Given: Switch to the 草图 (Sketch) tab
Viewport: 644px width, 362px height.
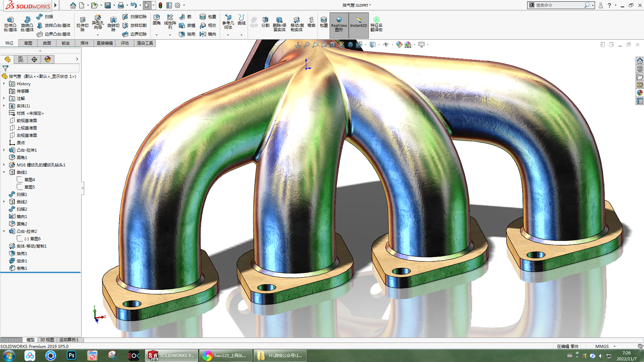Looking at the screenshot, I should (x=28, y=43).
